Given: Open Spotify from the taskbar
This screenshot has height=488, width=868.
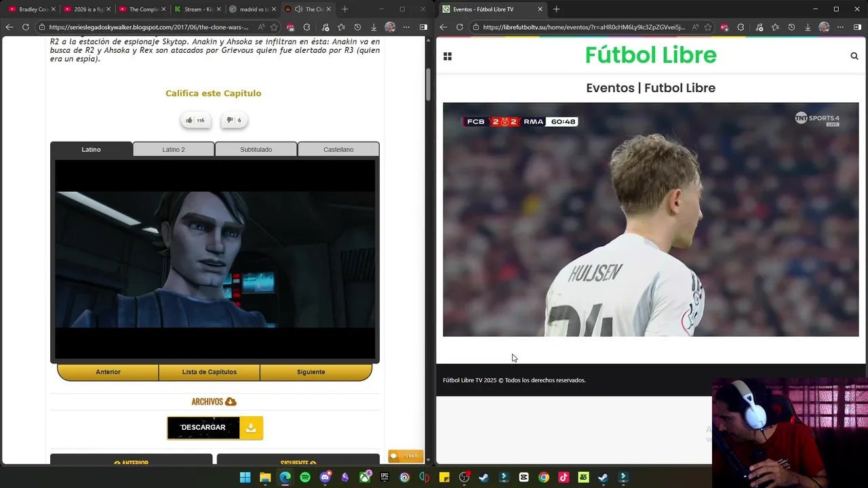Looking at the screenshot, I should point(305,477).
